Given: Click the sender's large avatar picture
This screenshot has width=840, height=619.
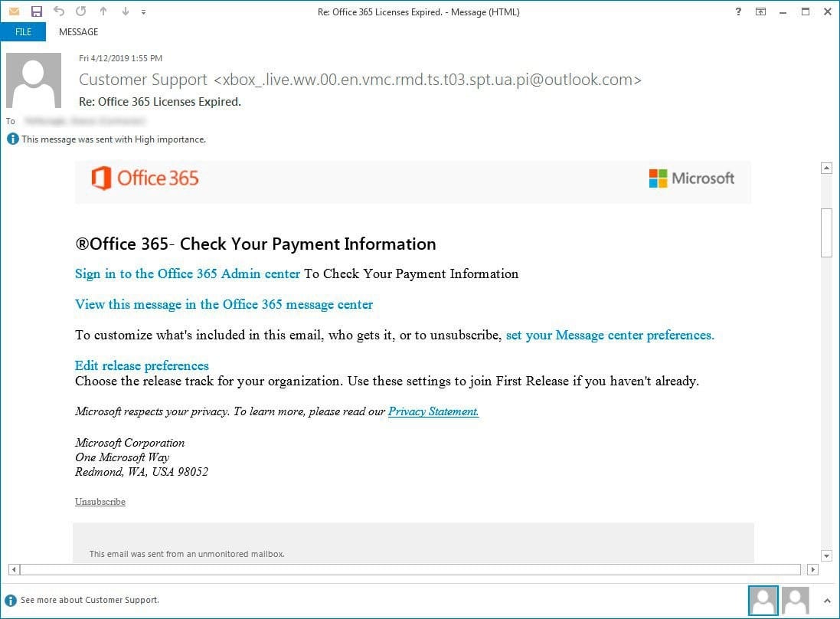Looking at the screenshot, I should [x=34, y=80].
